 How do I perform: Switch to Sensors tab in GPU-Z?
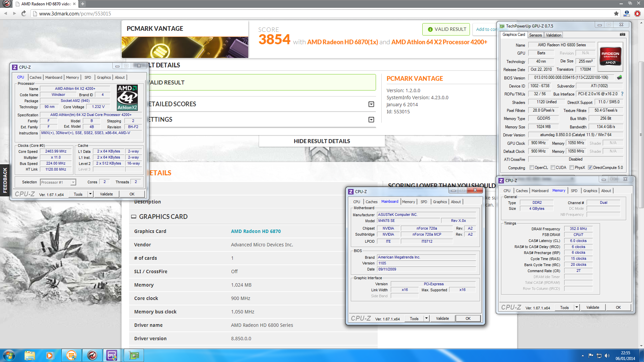pyautogui.click(x=535, y=35)
